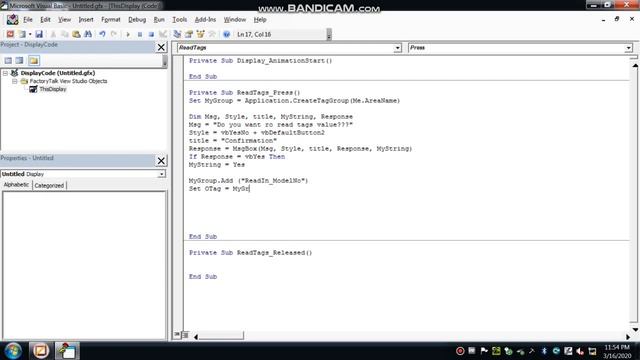Open the Debug menu
640x360 pixels.
point(137,20)
